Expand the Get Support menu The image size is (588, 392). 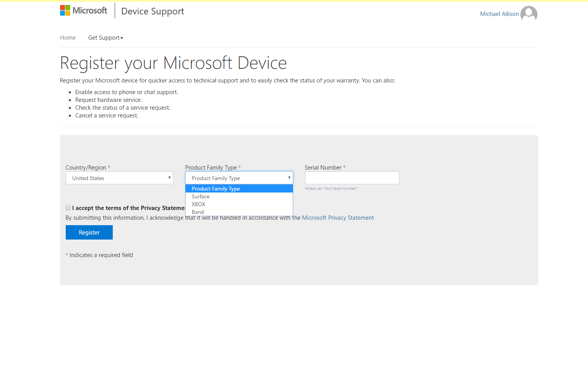coord(105,38)
